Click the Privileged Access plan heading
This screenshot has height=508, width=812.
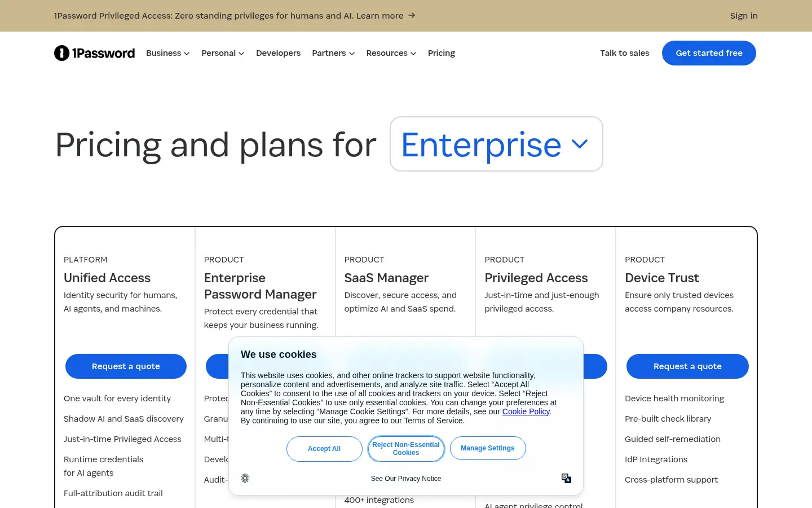(536, 278)
